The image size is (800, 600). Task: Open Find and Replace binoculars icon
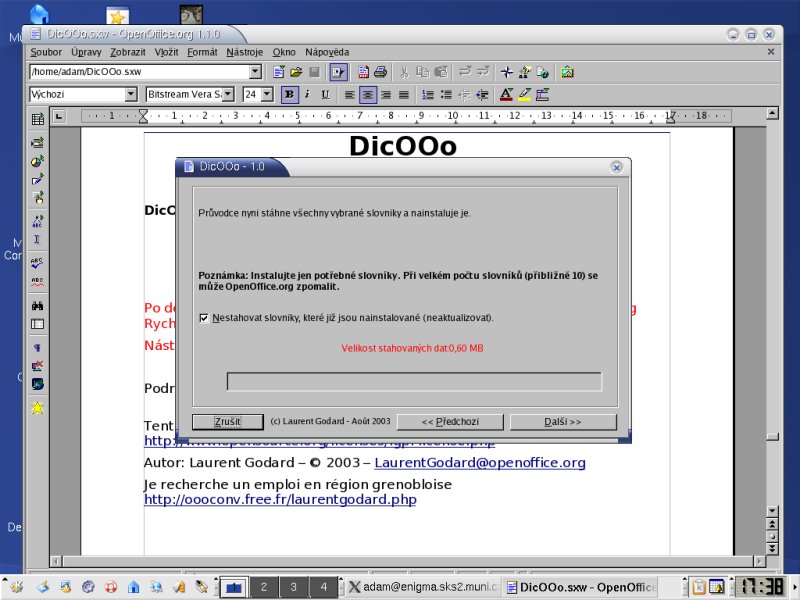coord(37,306)
